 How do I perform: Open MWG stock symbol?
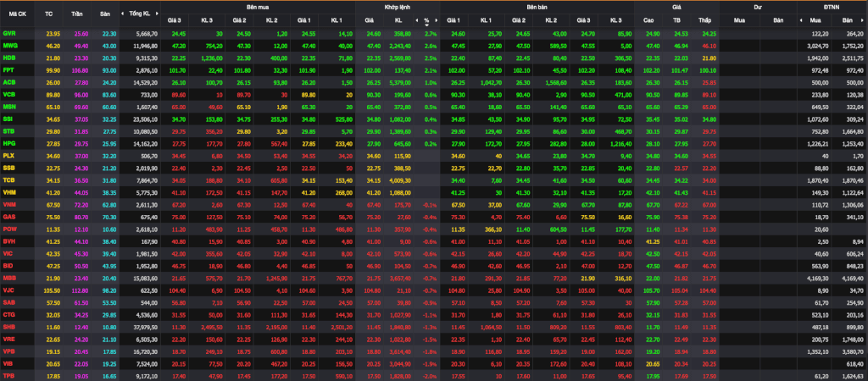tap(9, 46)
